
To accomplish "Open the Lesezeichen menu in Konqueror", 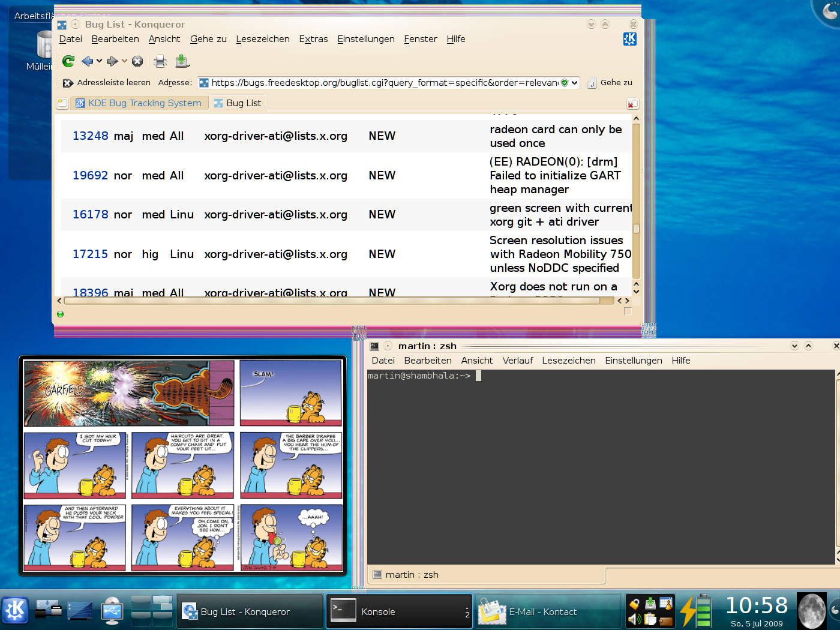I will pos(262,39).
